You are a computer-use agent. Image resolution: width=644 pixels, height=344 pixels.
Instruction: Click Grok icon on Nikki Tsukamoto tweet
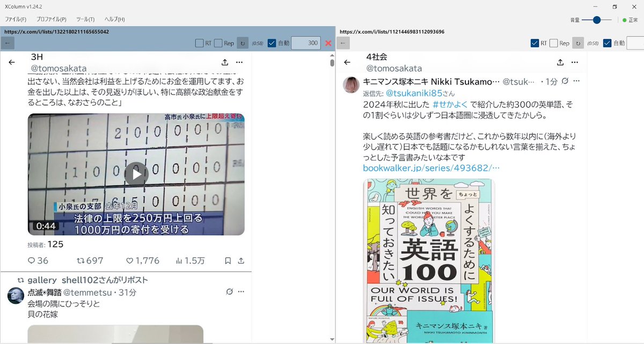point(564,81)
